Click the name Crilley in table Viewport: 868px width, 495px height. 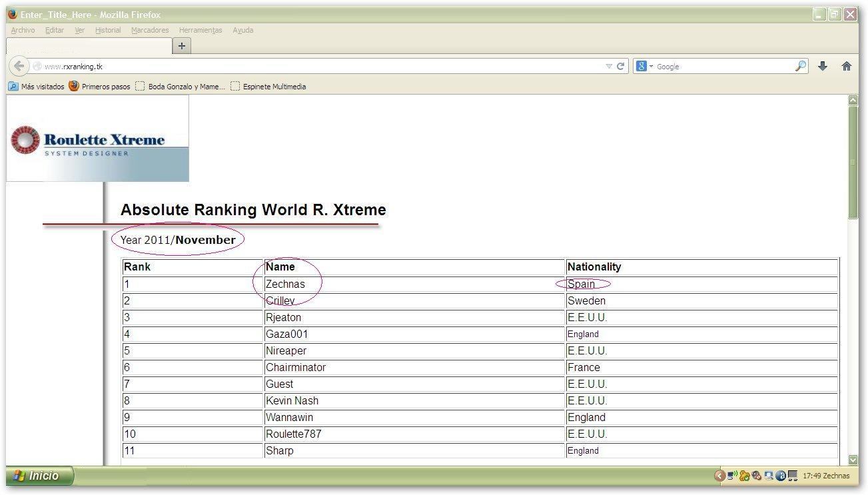280,300
